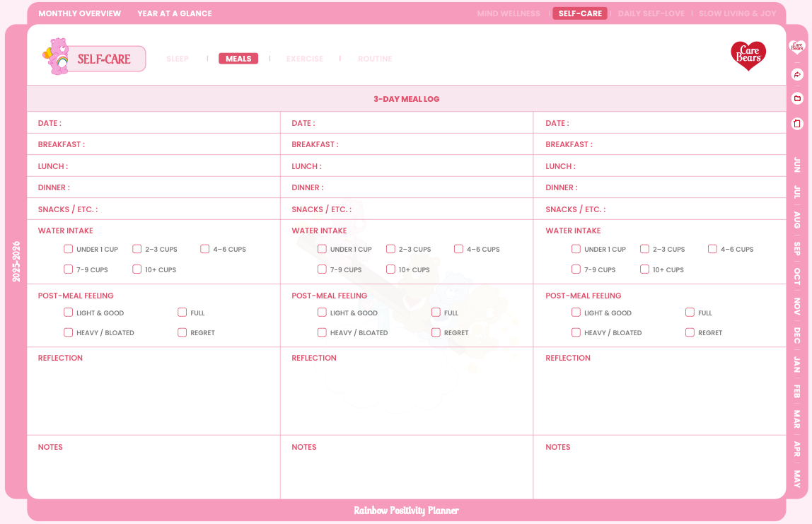Tick Full in first day column
The height and width of the screenshot is (524, 812).
(182, 313)
